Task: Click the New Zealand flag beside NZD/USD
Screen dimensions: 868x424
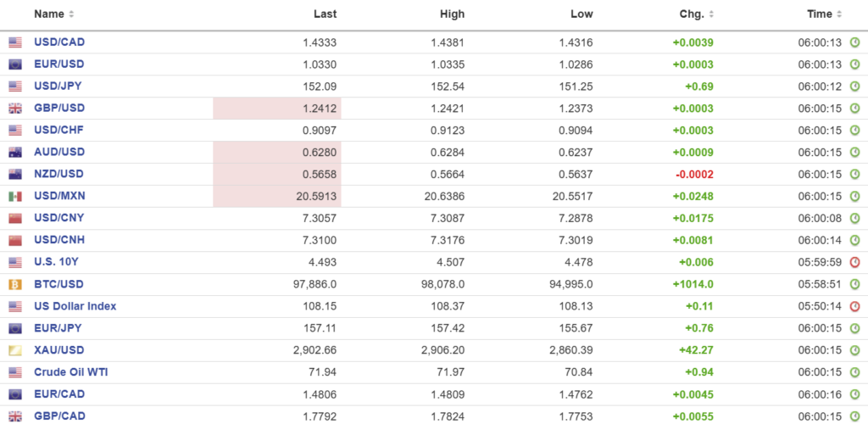Action: [15, 175]
